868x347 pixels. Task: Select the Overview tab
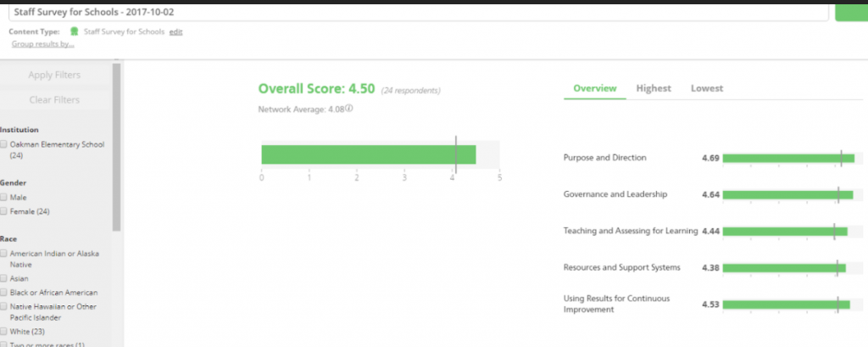pos(594,88)
